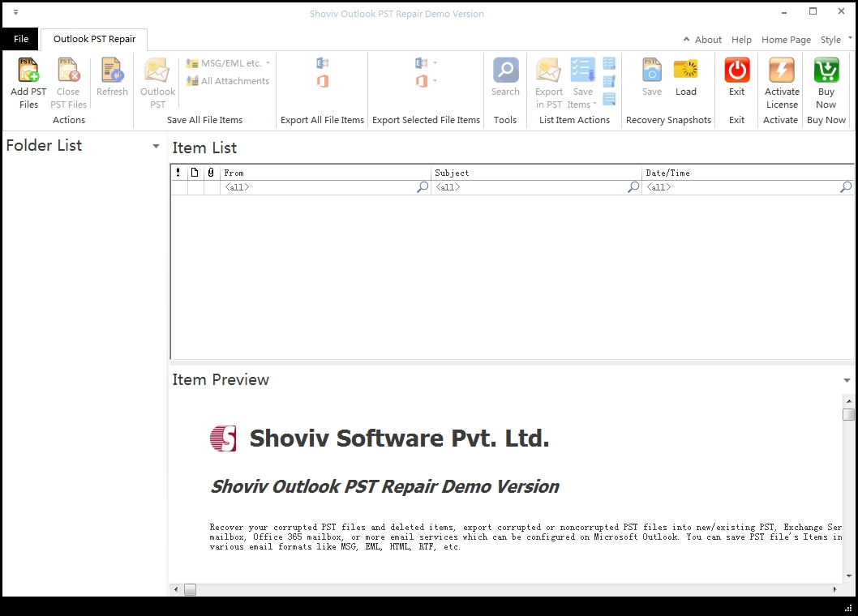Expand the MSG/EML etc. dropdown arrow
Viewport: 858px width, 616px height.
coord(268,63)
